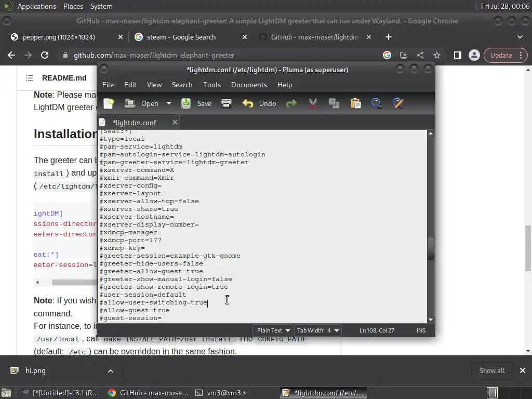Image resolution: width=532 pixels, height=399 pixels.
Task: Click the Chrome address bar URL
Action: pyautogui.click(x=154, y=55)
